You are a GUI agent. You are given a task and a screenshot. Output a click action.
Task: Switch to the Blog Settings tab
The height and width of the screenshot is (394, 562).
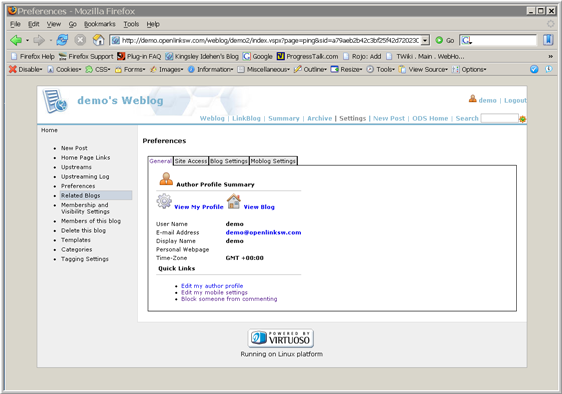point(229,161)
